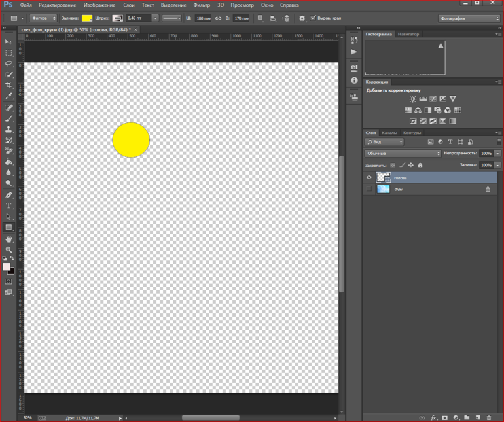Open the Обычные blend mode dropdown

tap(403, 154)
